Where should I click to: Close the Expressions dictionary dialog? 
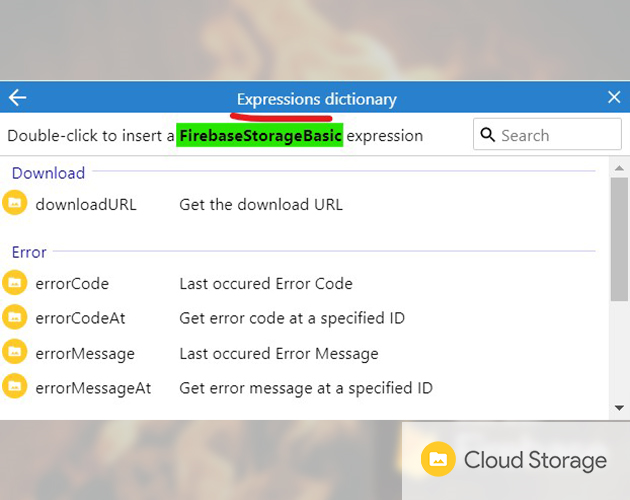(614, 97)
